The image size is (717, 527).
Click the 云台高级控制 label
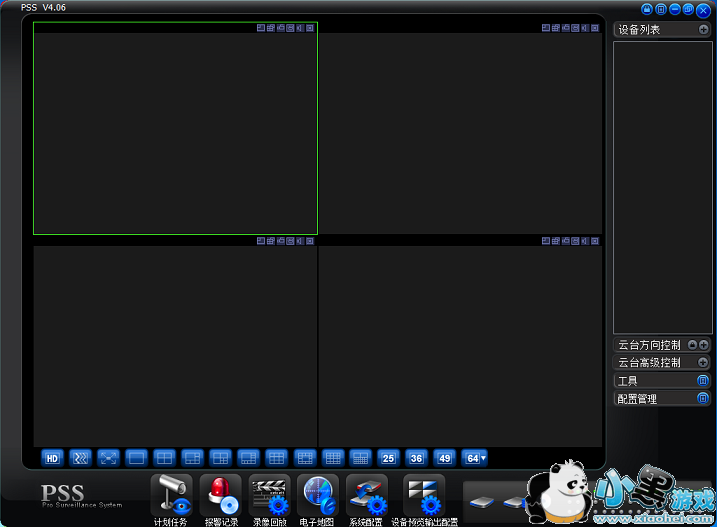(x=649, y=362)
